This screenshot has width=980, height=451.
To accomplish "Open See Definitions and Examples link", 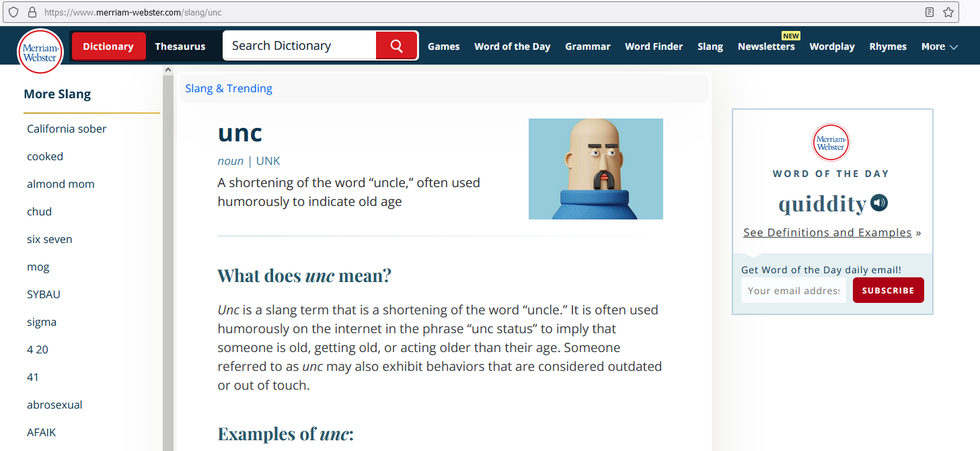I will tap(827, 232).
